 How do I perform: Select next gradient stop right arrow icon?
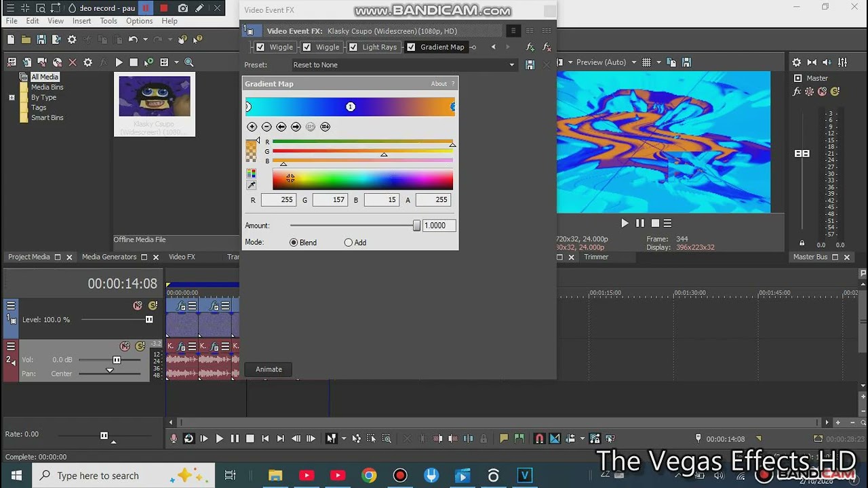296,127
